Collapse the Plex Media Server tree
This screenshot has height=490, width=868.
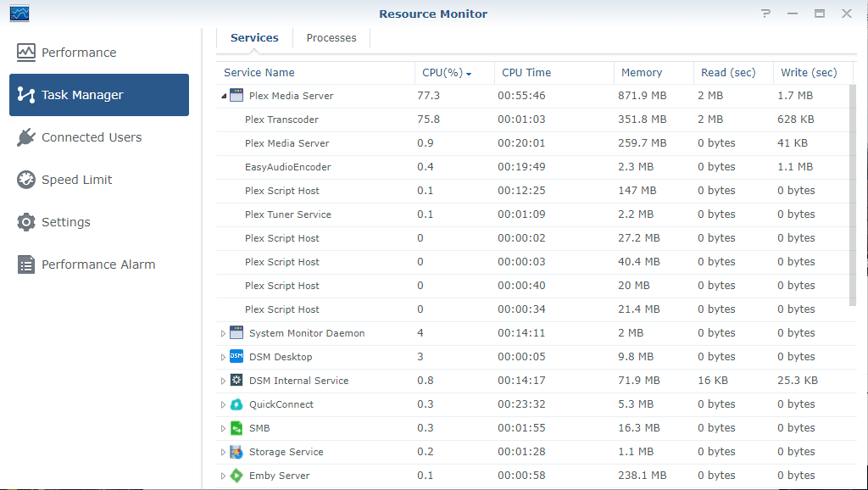click(x=224, y=96)
